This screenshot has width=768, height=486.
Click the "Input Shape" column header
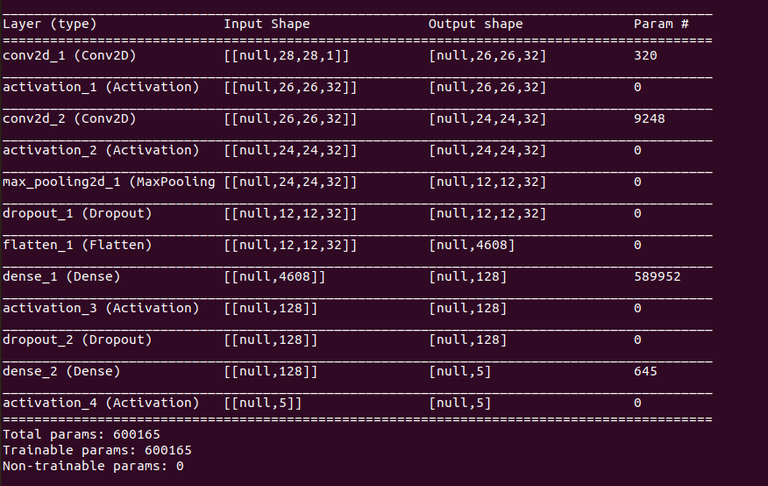coord(266,24)
